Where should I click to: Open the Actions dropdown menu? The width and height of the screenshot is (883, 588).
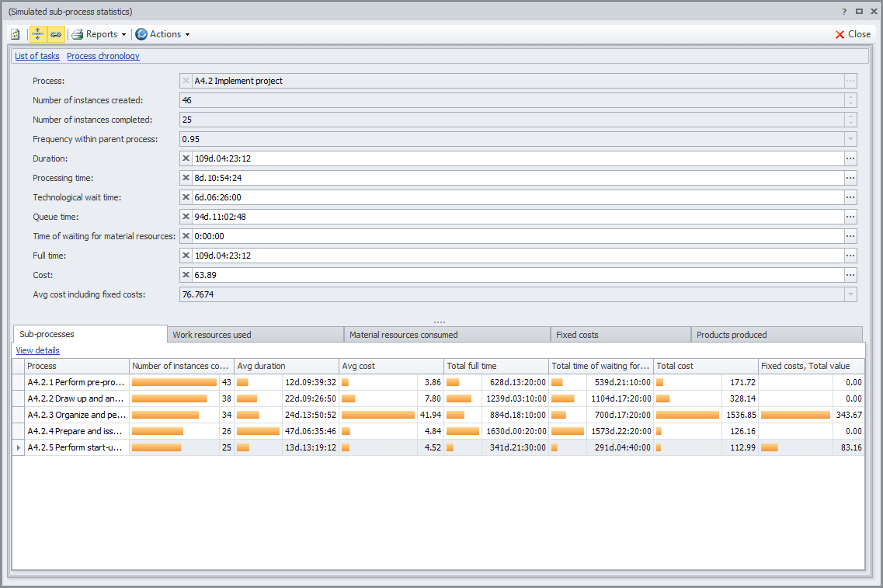point(162,34)
